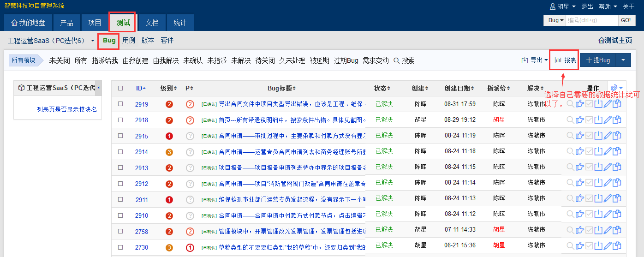Click the magnifier icon in row 2915

571,136
